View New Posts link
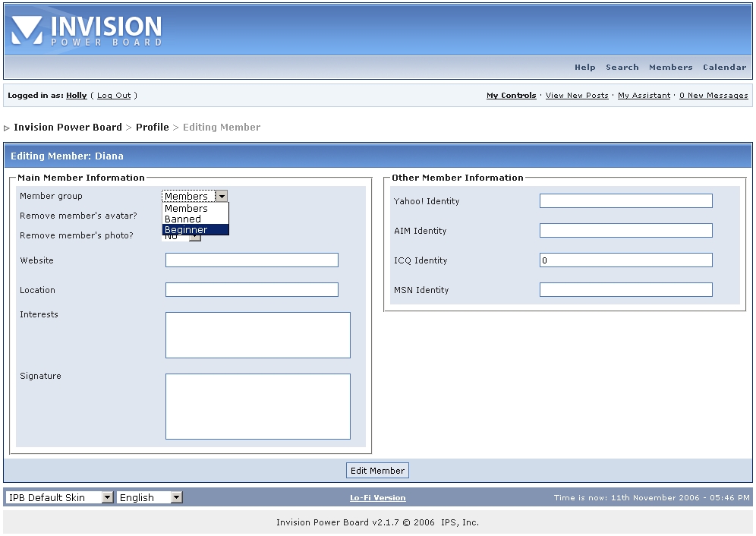 (577, 96)
